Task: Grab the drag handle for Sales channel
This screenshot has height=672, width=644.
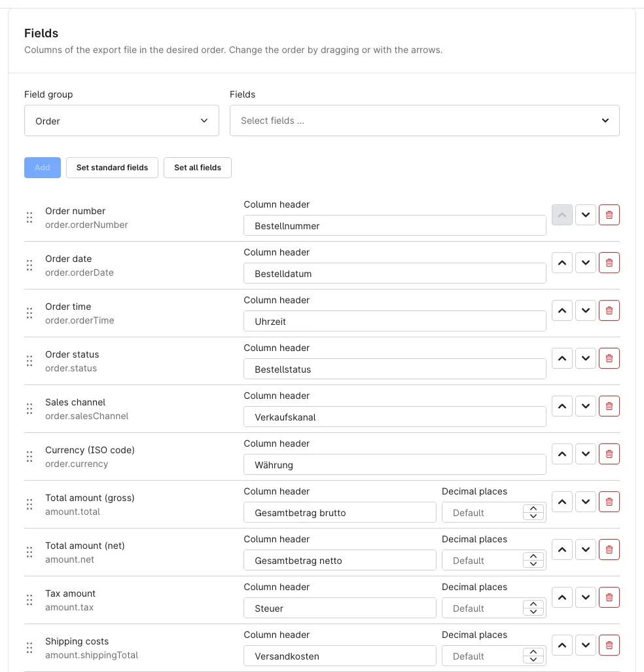Action: [29, 409]
